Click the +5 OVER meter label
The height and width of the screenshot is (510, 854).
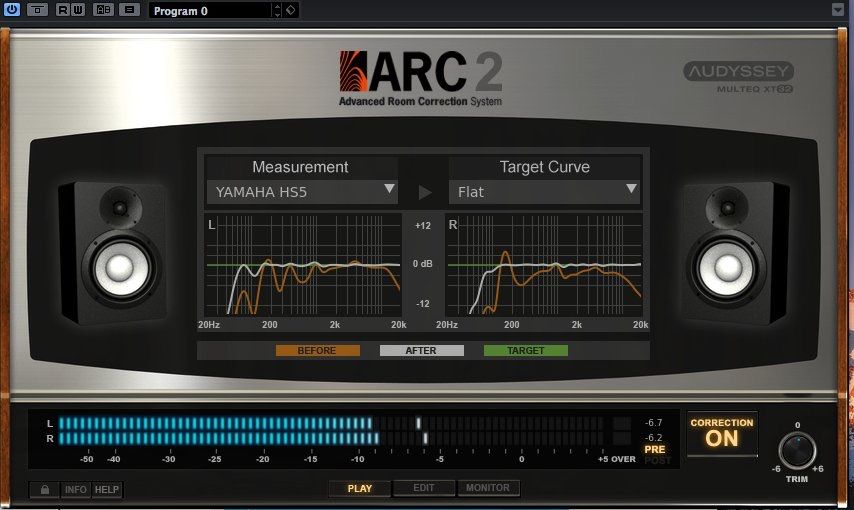tap(617, 459)
